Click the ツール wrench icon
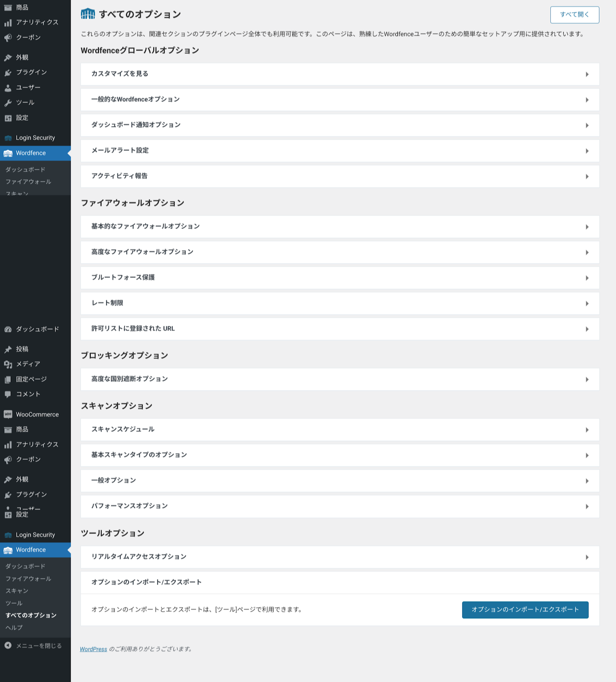 pos(8,103)
